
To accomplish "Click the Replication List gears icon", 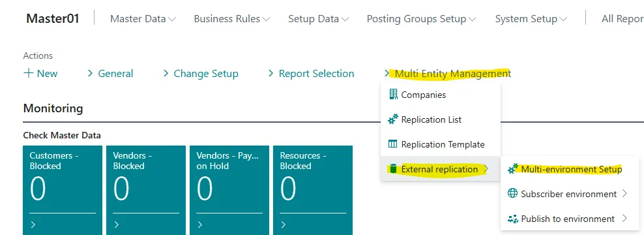I will 393,119.
